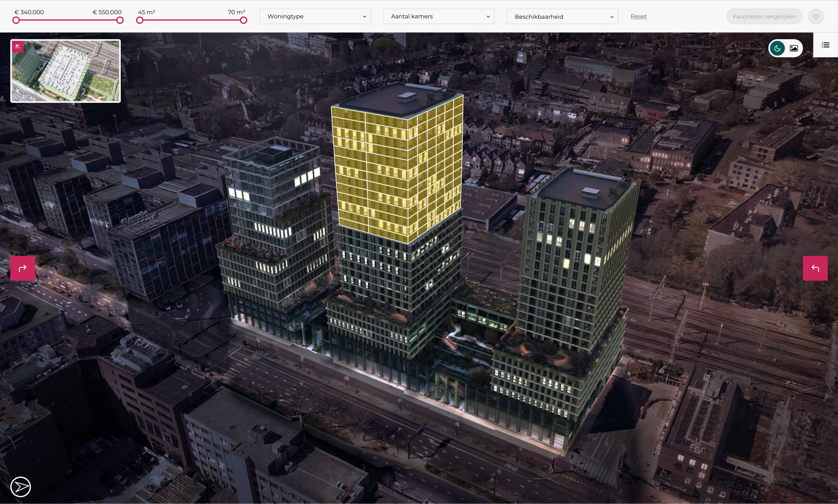Click maximum price slider handle € 550.000

120,20
